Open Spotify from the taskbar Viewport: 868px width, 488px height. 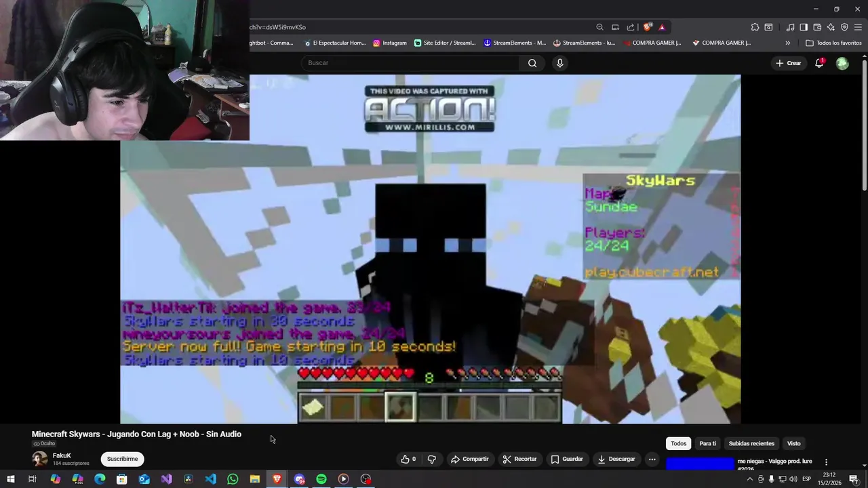click(x=321, y=479)
